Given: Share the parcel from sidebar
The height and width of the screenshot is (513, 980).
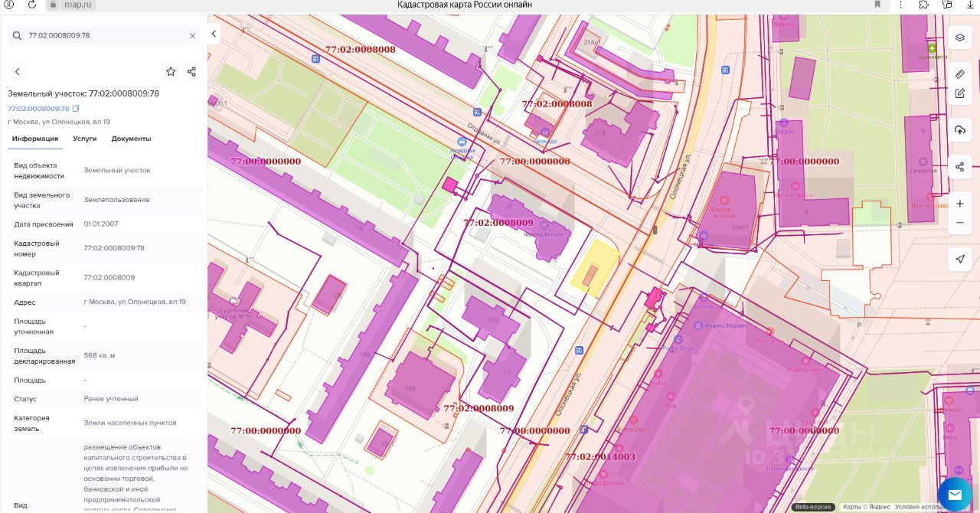Looking at the screenshot, I should pyautogui.click(x=191, y=71).
